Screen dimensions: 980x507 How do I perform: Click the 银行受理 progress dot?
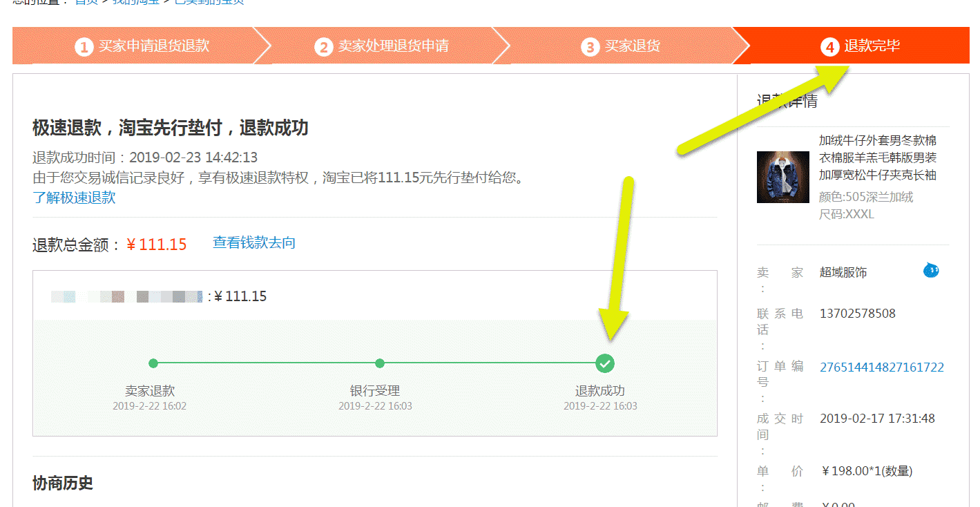pyautogui.click(x=379, y=363)
